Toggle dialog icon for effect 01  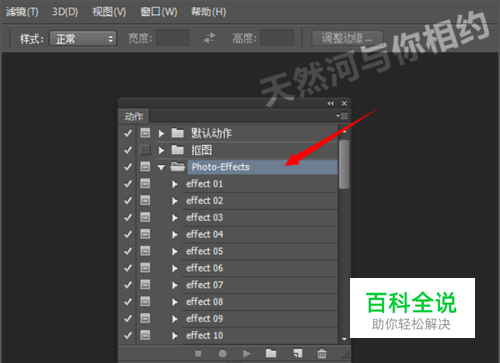[x=145, y=183]
